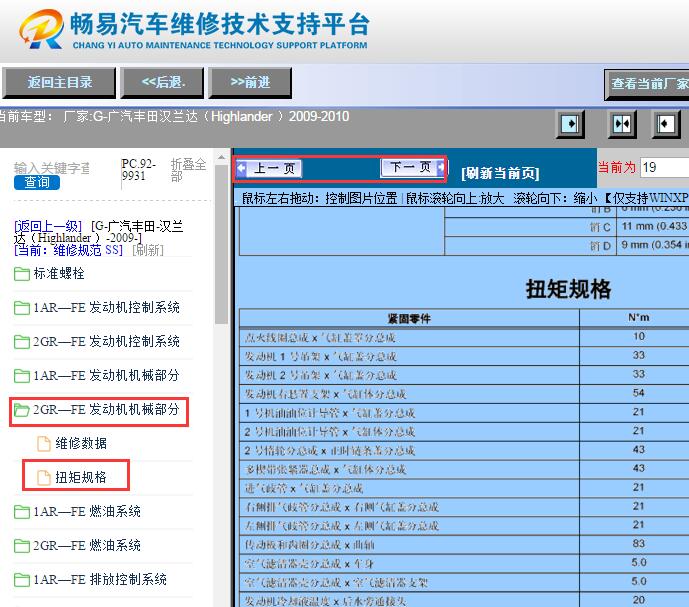Click the left panel layout icon
The height and width of the screenshot is (607, 689).
pos(570,124)
